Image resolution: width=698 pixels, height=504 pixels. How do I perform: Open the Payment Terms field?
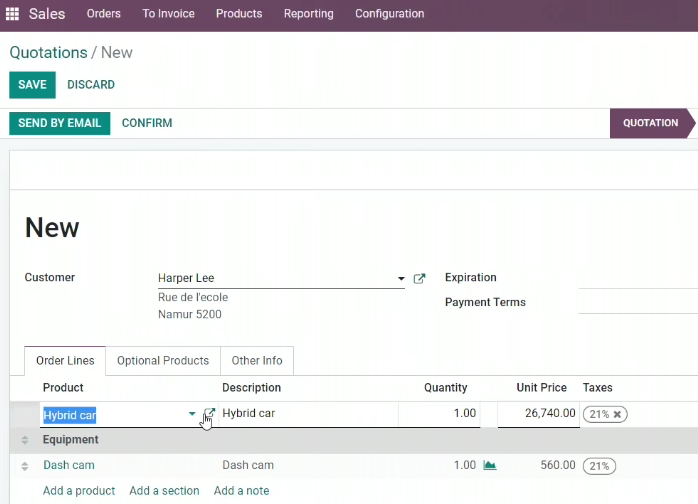click(638, 302)
